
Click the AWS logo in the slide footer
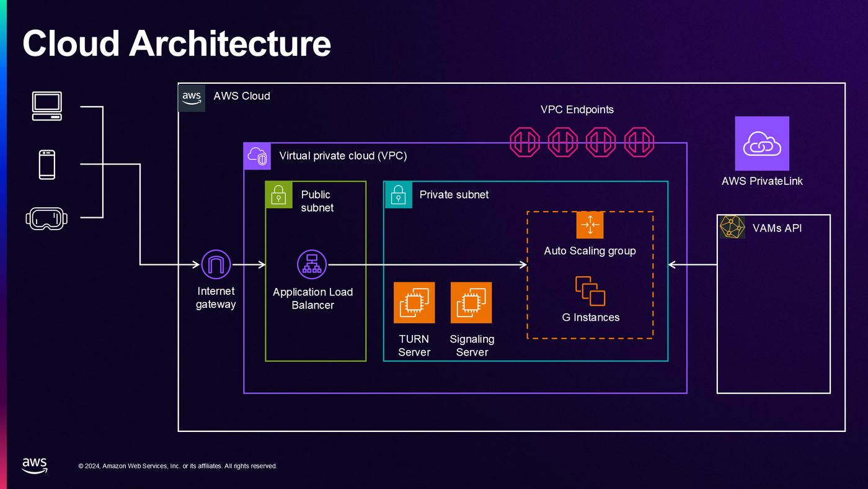pyautogui.click(x=35, y=465)
